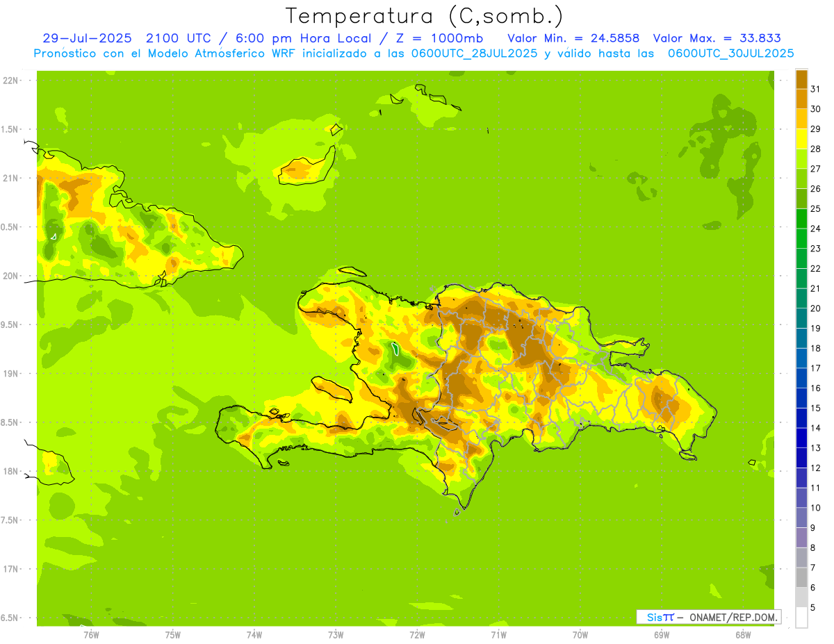Click the colorbar label '19'
Viewport: 834px width, 644px height.
pyautogui.click(x=815, y=328)
